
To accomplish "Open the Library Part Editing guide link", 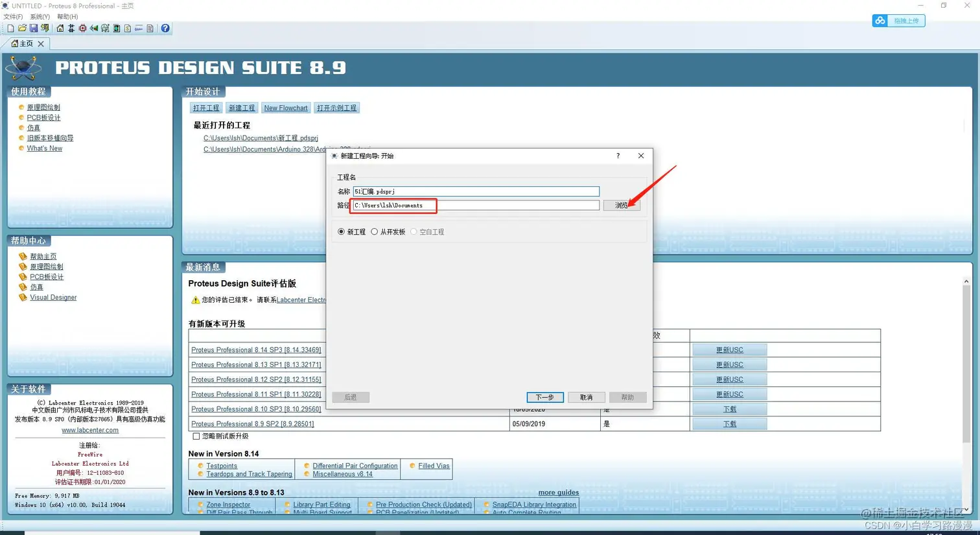I will (x=321, y=505).
